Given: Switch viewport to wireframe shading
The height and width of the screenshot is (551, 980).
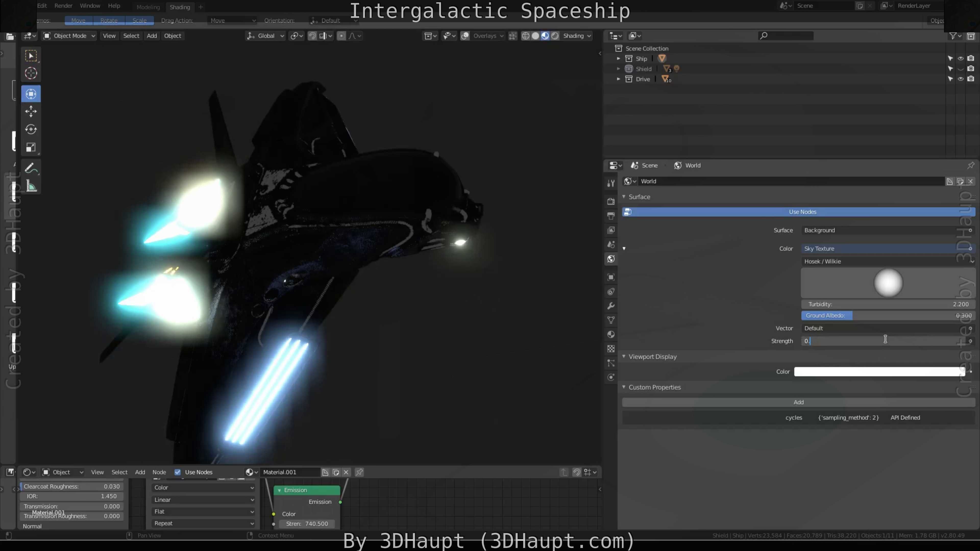Looking at the screenshot, I should click(x=525, y=36).
